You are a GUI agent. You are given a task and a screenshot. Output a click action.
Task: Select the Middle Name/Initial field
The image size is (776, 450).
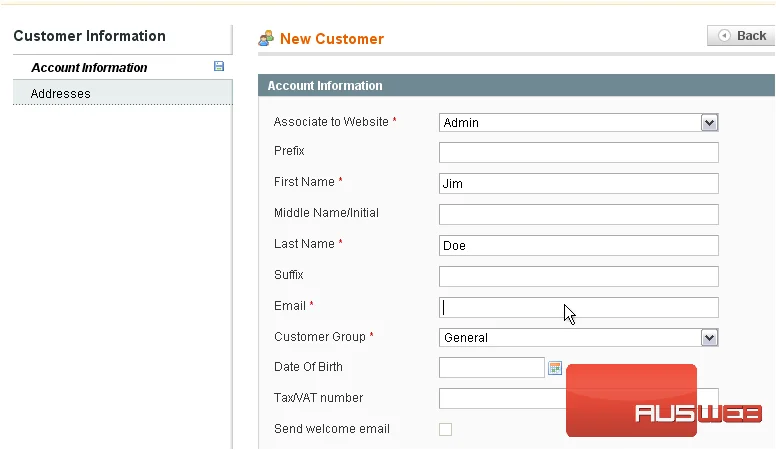tap(579, 214)
